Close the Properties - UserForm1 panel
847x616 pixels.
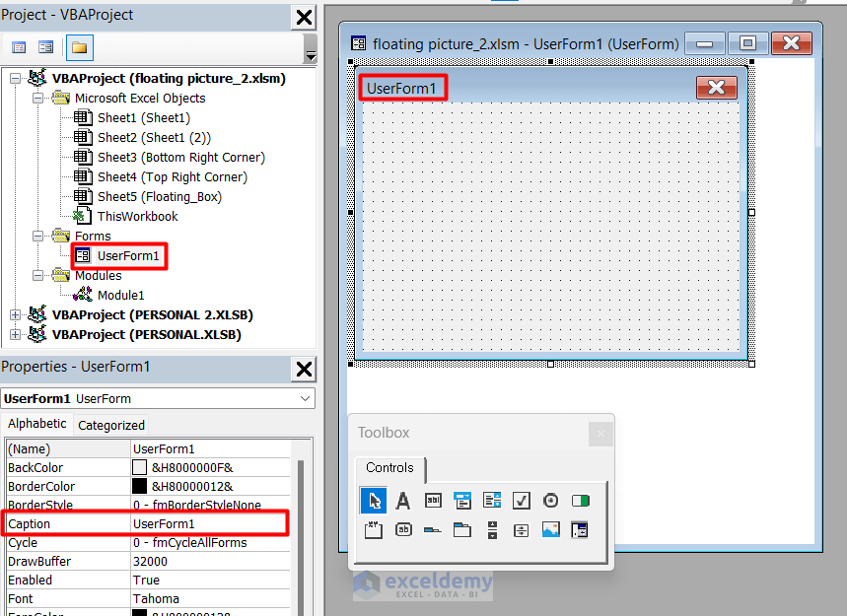tap(304, 370)
